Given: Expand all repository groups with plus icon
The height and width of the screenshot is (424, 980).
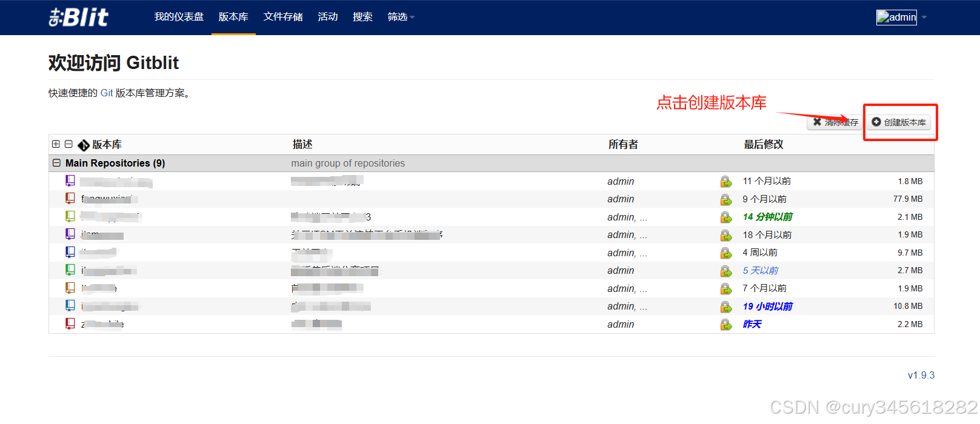Looking at the screenshot, I should pos(56,144).
